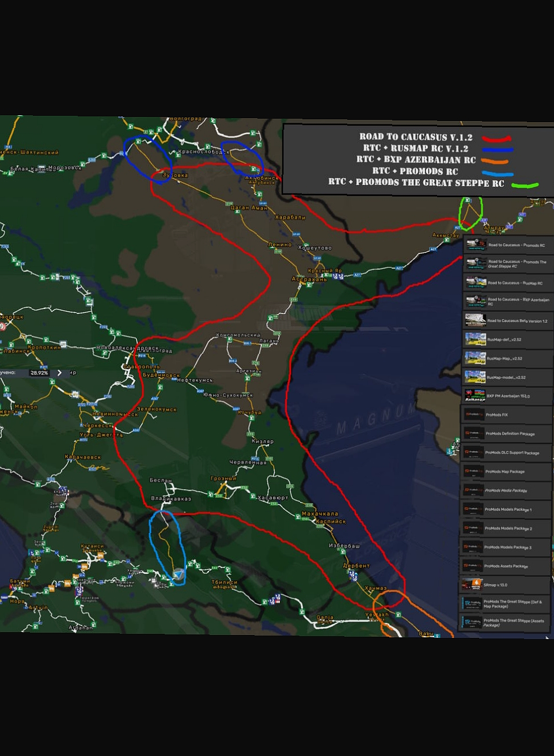Click the ProMods FIX logo thumbnail

[x=473, y=414]
